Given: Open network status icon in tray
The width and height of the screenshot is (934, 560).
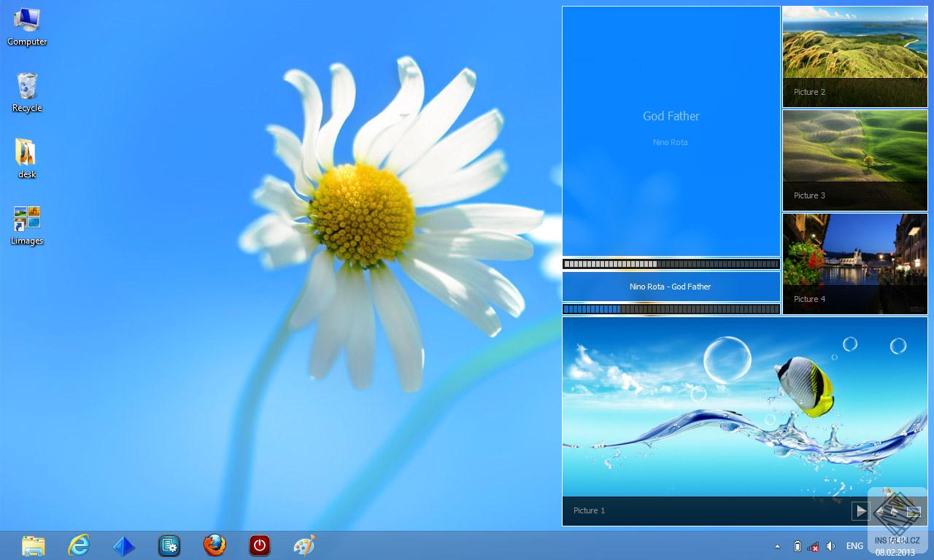Looking at the screenshot, I should [814, 546].
